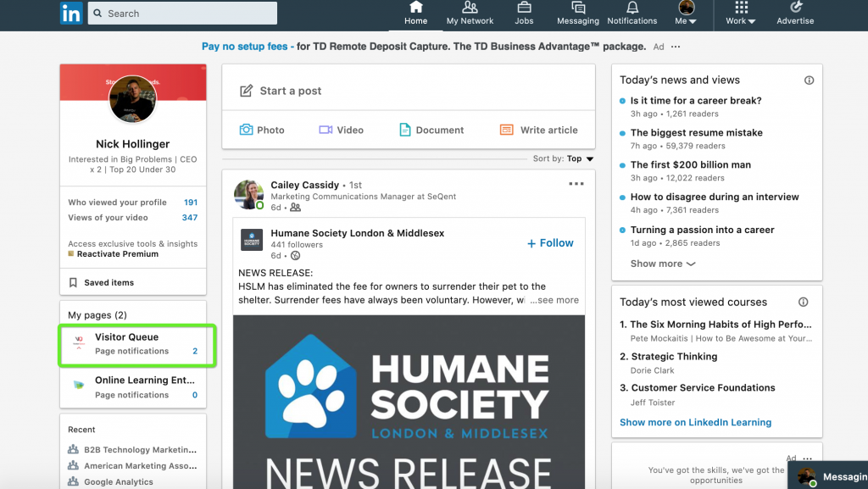Click Reactivate Premium link
868x489 pixels.
pyautogui.click(x=117, y=254)
